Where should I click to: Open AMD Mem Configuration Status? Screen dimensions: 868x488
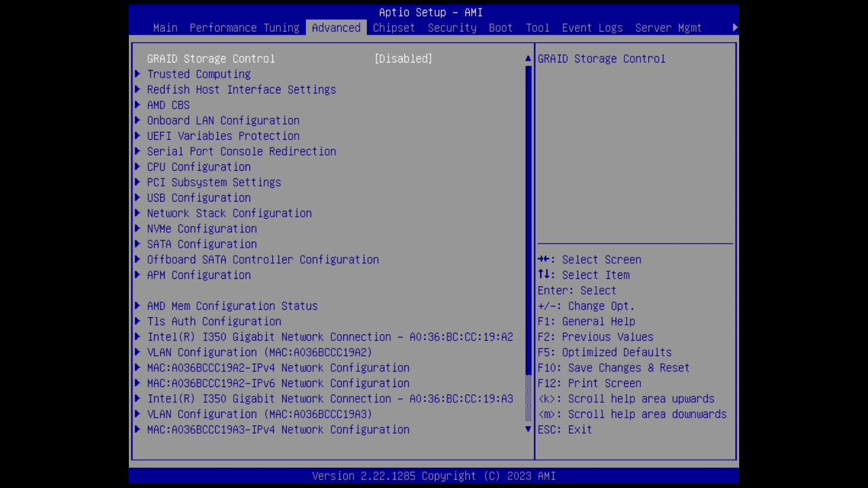(x=232, y=306)
